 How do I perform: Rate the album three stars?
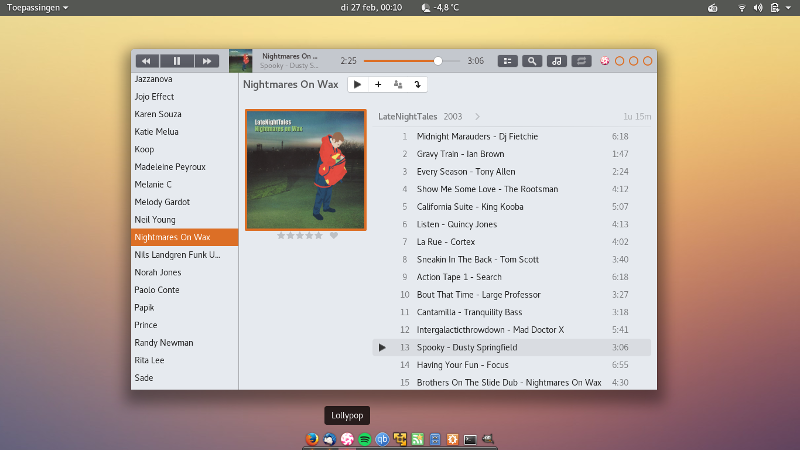[x=299, y=236]
